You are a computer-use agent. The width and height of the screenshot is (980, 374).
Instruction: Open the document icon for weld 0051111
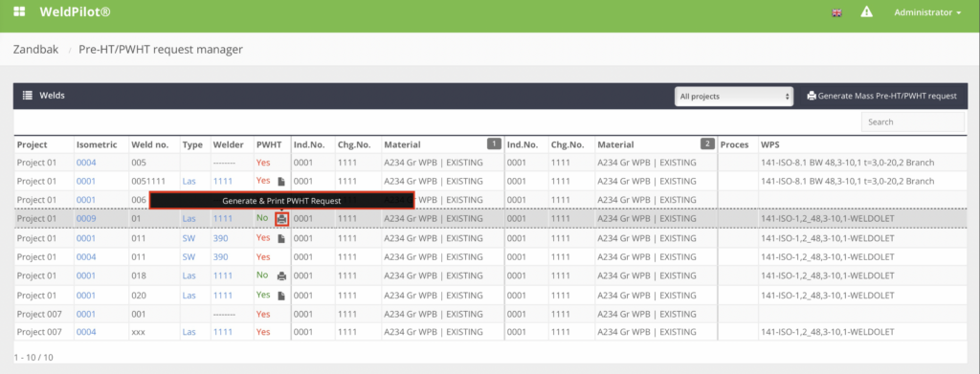(281, 182)
